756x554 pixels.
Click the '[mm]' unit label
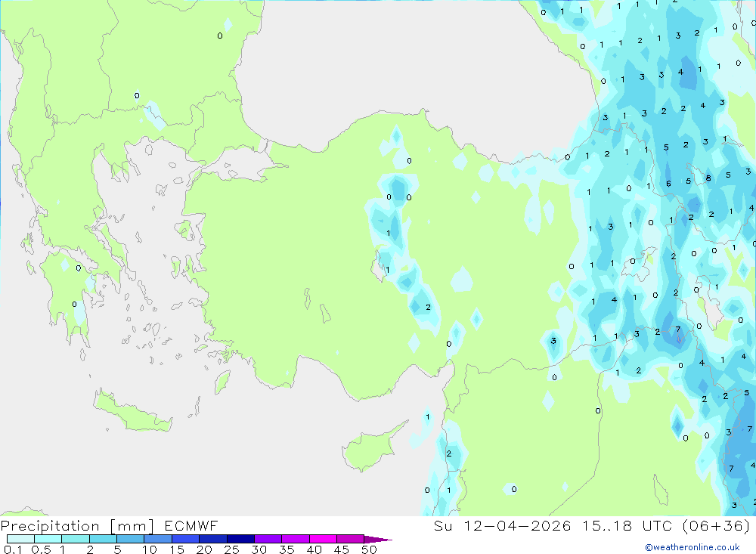(x=132, y=526)
